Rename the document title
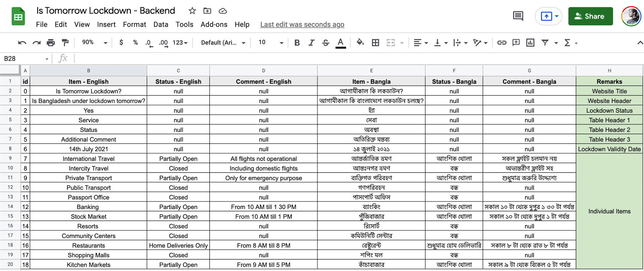The width and height of the screenshot is (644, 271). click(x=106, y=11)
